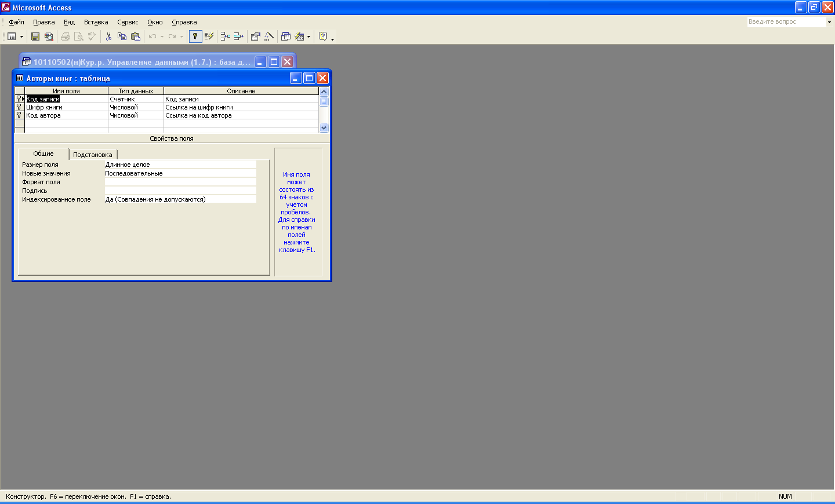The image size is (835, 504).
Task: Open the dropdown of the Введите вопрос box
Action: pyautogui.click(x=829, y=22)
